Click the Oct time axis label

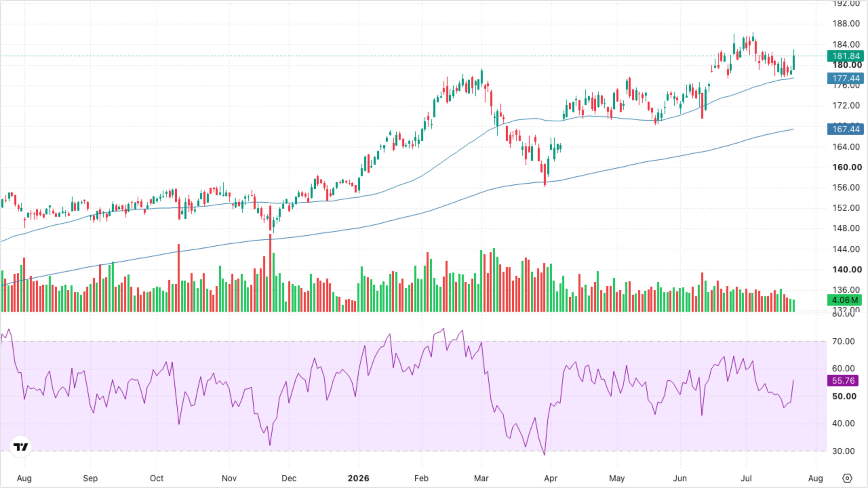coord(157,478)
